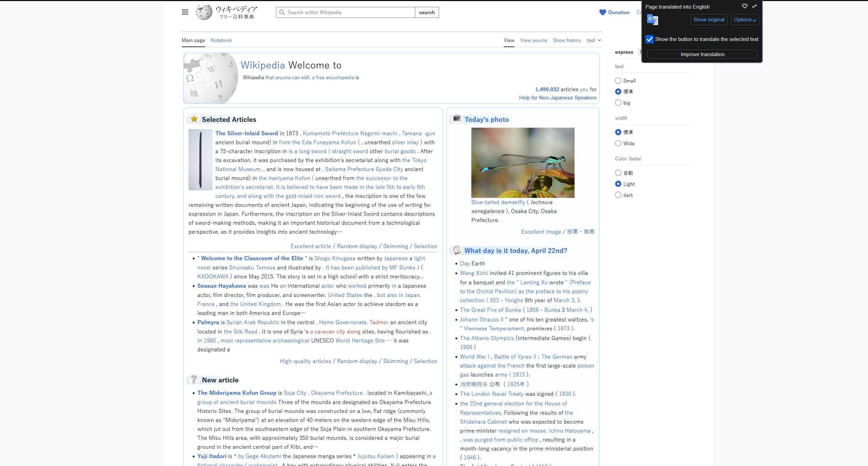Open the Midoriyama Kofun Group article link

click(237, 393)
